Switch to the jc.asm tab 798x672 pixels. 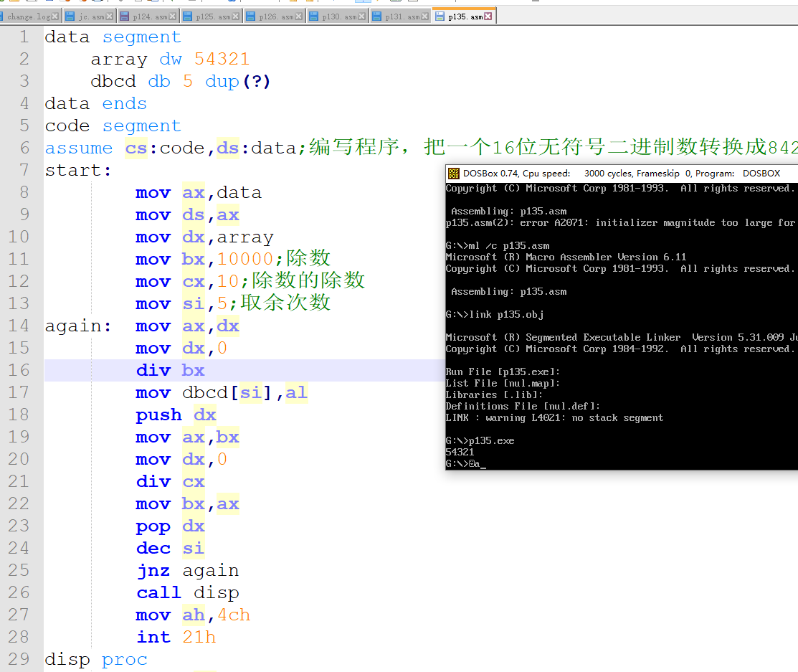tap(91, 16)
